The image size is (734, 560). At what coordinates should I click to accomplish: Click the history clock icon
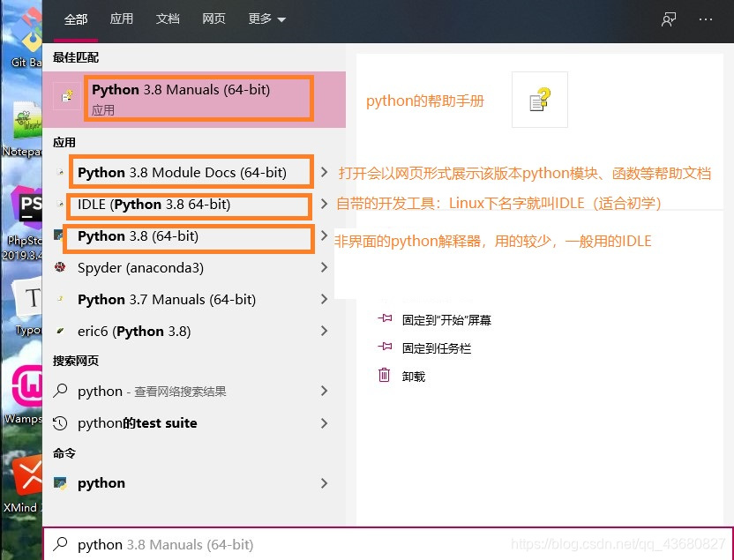60,423
